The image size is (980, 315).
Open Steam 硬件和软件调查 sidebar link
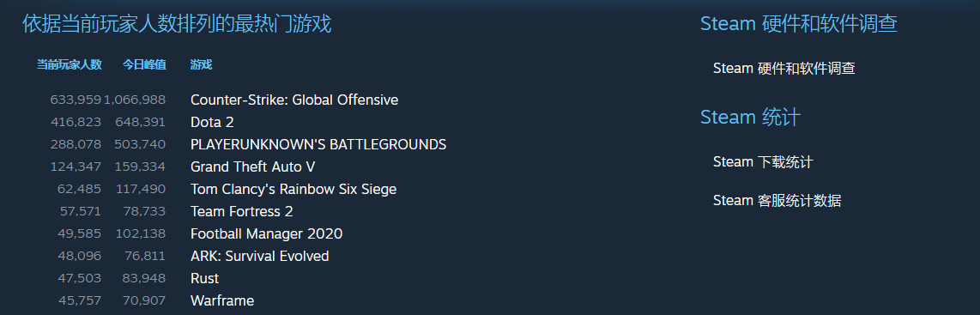(x=783, y=68)
